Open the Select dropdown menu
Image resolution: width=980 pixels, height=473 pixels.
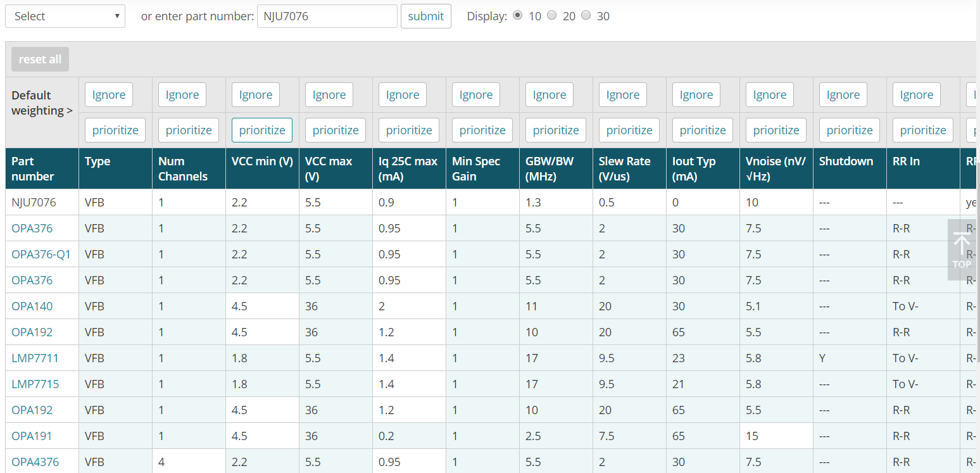click(x=65, y=16)
